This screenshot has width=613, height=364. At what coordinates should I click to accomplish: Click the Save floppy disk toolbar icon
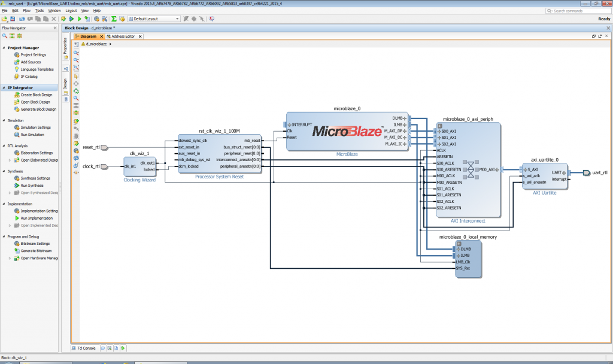[12, 19]
